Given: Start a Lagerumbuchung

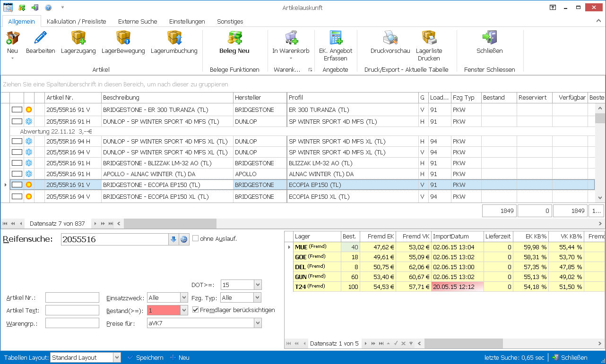Looking at the screenshot, I should (x=174, y=42).
